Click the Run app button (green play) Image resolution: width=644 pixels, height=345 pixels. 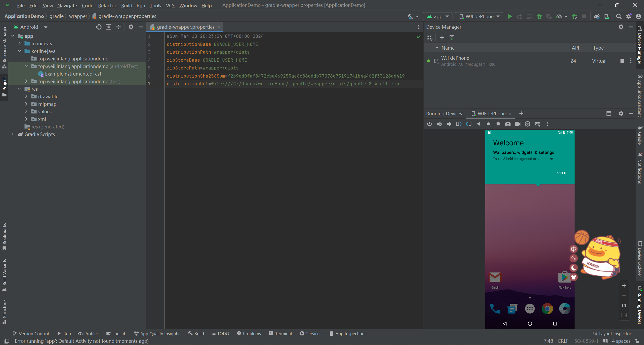tap(510, 16)
